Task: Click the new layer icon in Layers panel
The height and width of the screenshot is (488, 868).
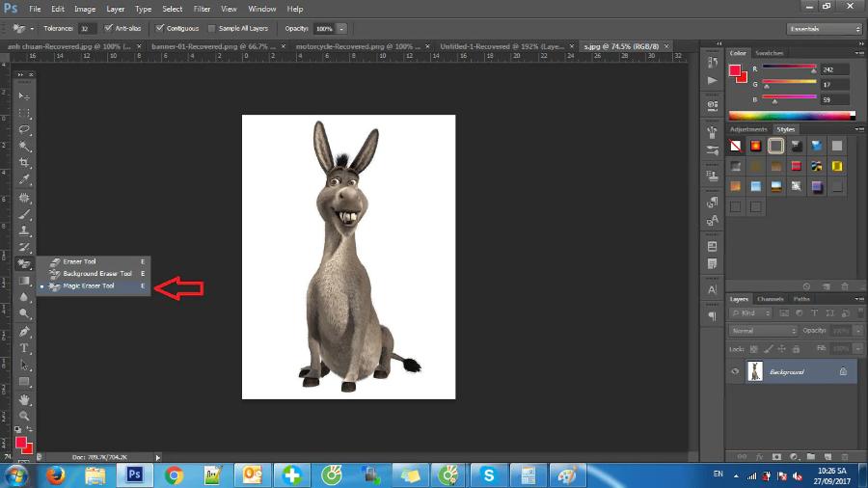Action: [x=828, y=456]
